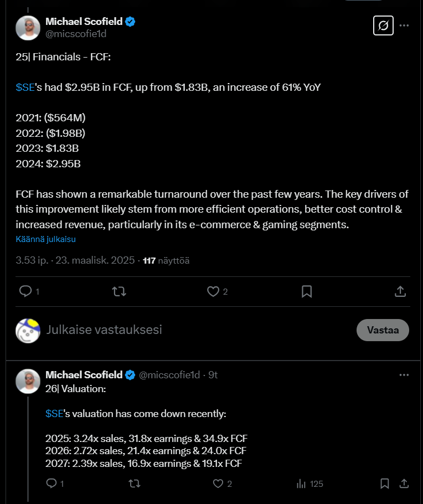Open the more options menu on main post
This screenshot has height=504, width=423.
tap(405, 25)
